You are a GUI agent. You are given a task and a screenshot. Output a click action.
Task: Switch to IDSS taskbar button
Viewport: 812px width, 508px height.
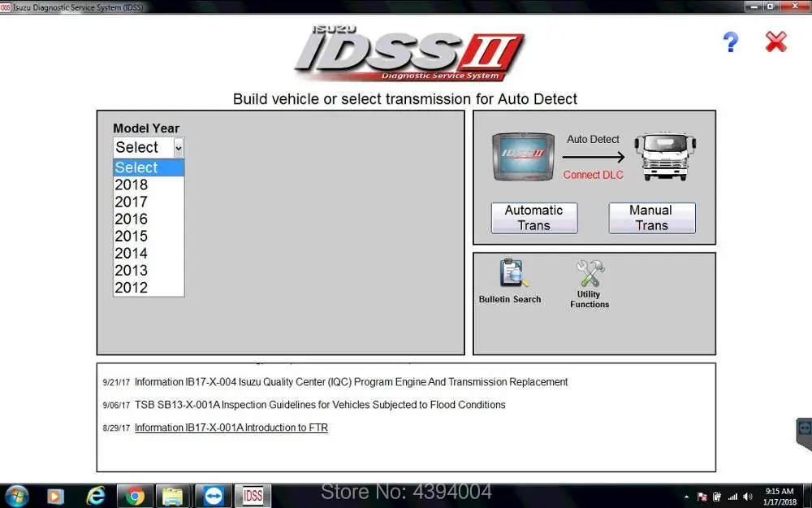tap(253, 496)
